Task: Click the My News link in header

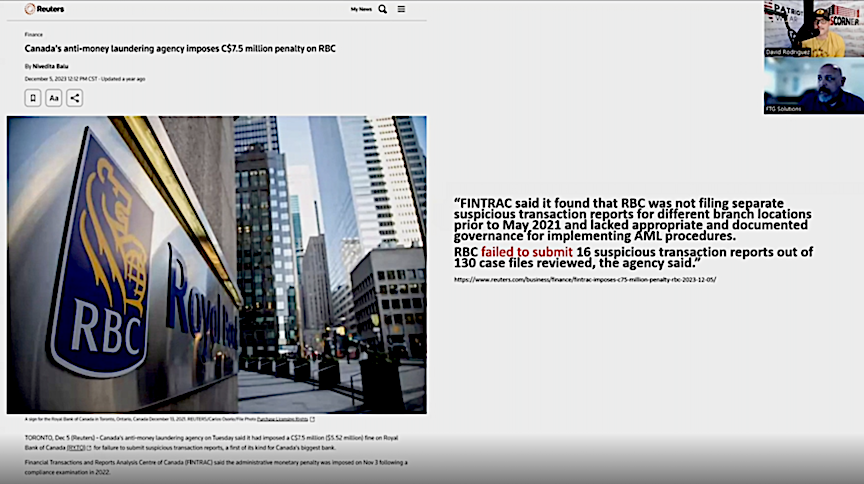Action: [x=361, y=9]
